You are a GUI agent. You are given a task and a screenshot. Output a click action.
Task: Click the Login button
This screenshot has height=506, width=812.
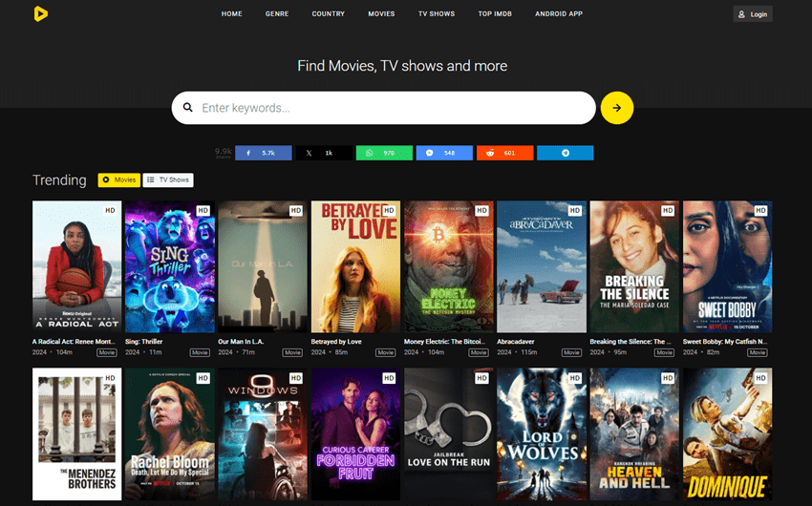pos(753,14)
